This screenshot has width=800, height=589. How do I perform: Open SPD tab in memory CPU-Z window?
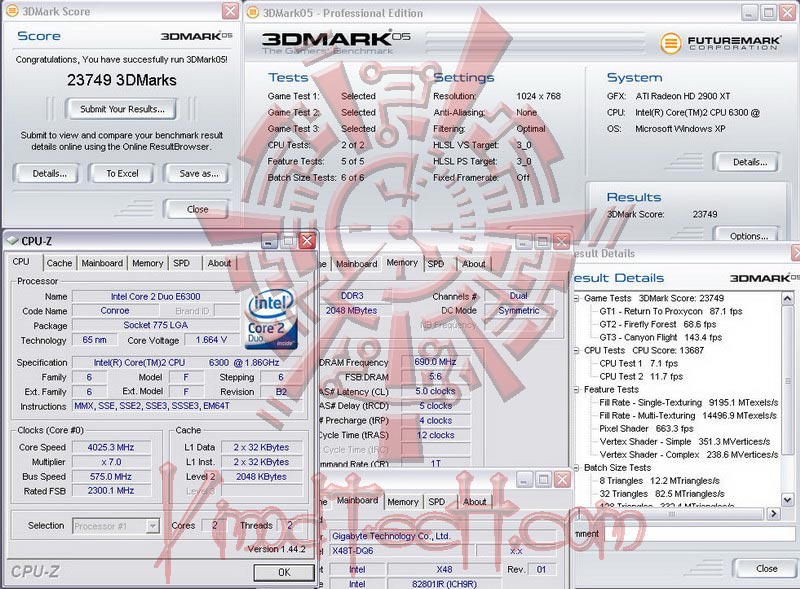(x=436, y=264)
